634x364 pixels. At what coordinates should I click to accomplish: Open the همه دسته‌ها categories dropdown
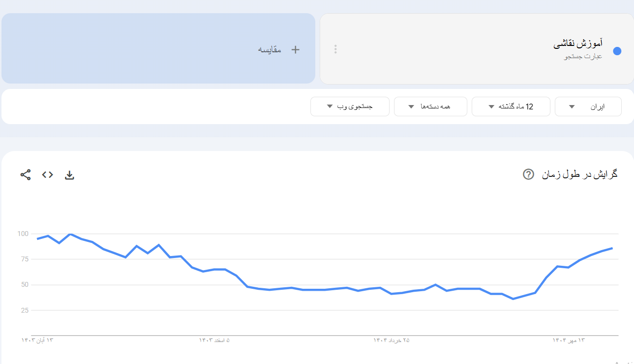pyautogui.click(x=430, y=107)
